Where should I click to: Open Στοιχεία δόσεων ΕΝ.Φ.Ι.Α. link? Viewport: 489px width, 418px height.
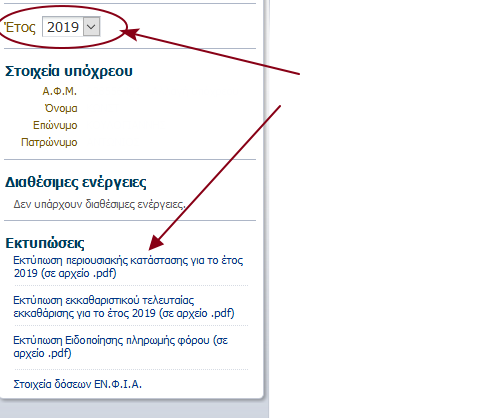[77, 384]
